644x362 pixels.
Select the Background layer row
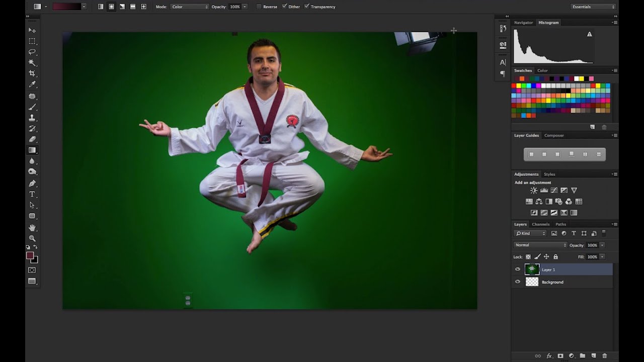(x=562, y=282)
